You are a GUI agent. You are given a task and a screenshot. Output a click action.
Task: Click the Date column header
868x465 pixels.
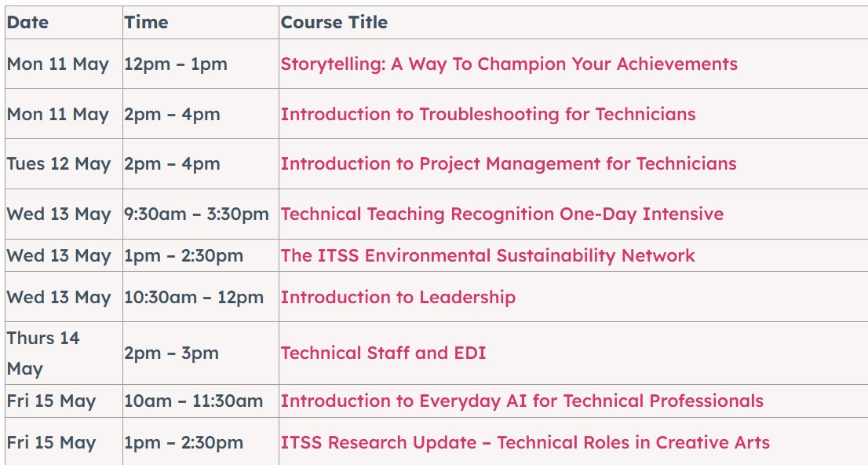(27, 23)
